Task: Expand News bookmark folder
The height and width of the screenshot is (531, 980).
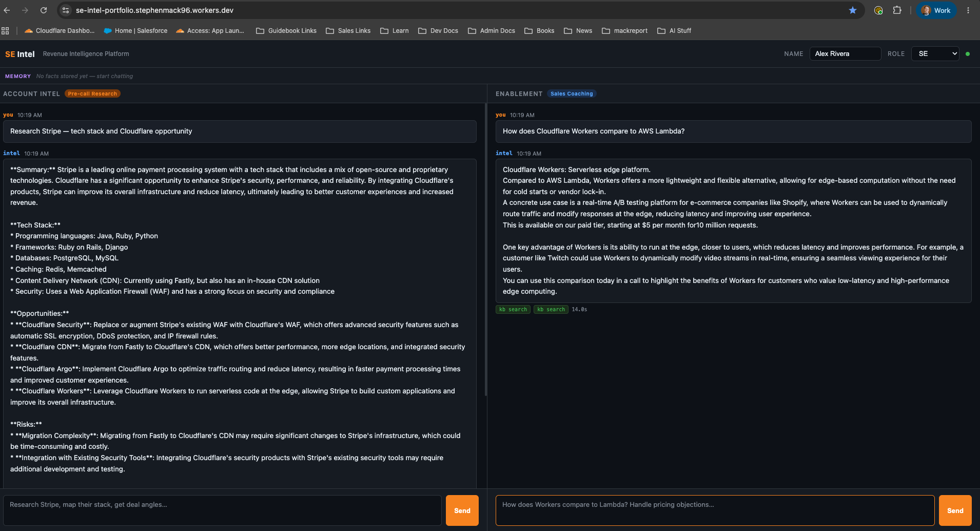Action: pyautogui.click(x=578, y=31)
